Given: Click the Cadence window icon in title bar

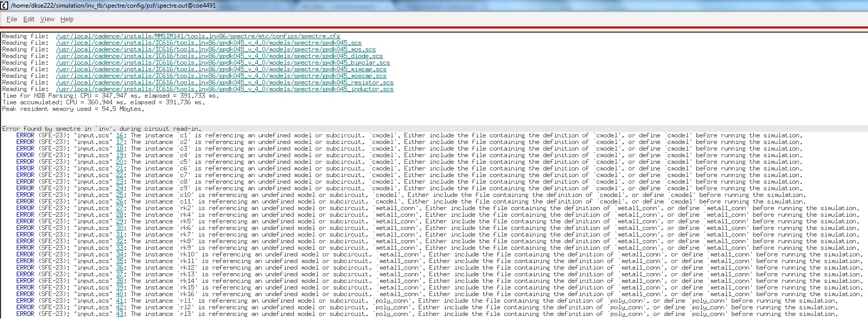Looking at the screenshot, I should 4,5.
